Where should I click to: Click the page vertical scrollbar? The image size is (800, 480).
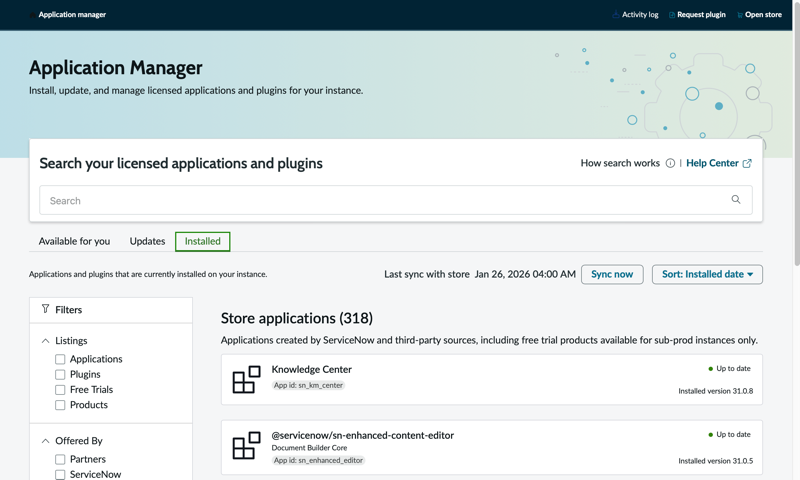(797, 133)
